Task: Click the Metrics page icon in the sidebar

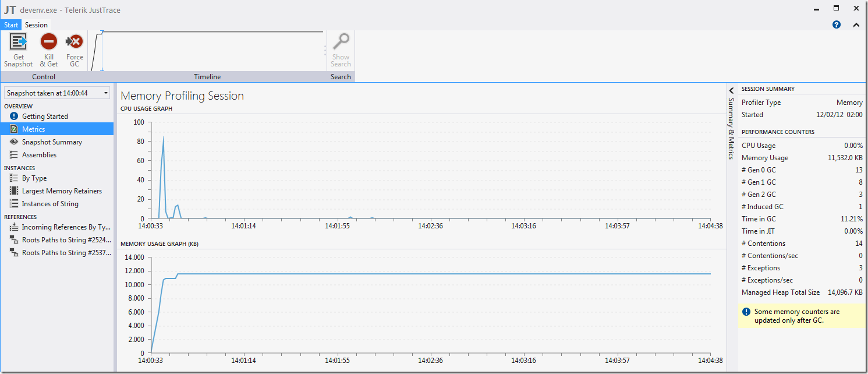Action: (x=14, y=129)
